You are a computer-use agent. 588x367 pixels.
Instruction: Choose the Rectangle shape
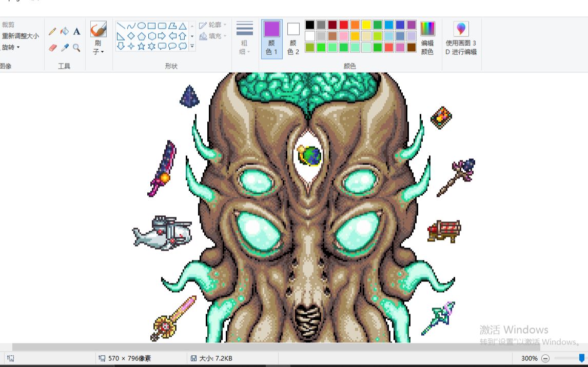tap(151, 26)
